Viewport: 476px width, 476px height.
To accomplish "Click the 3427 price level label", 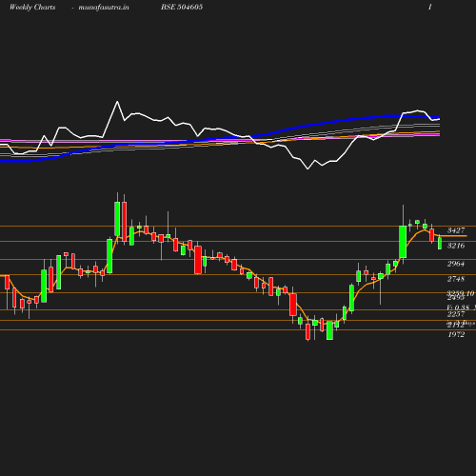I will tap(456, 230).
